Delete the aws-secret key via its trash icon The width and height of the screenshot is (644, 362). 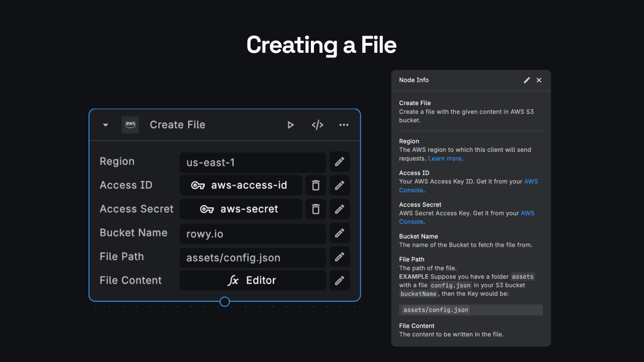pyautogui.click(x=315, y=209)
